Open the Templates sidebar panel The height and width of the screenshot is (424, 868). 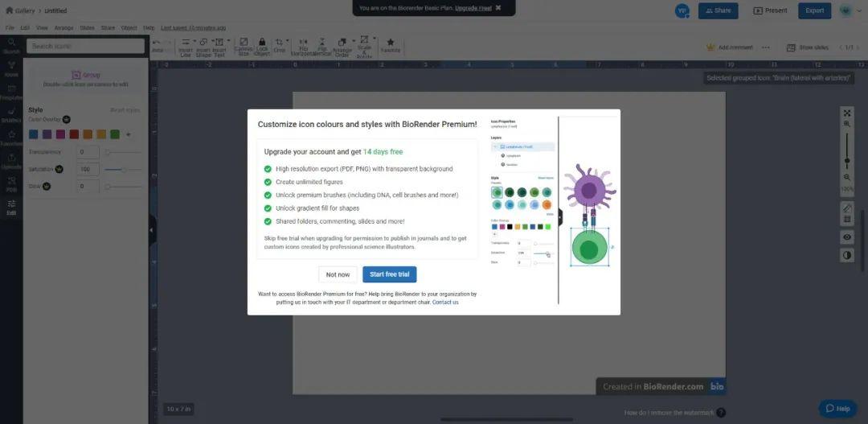click(x=11, y=93)
